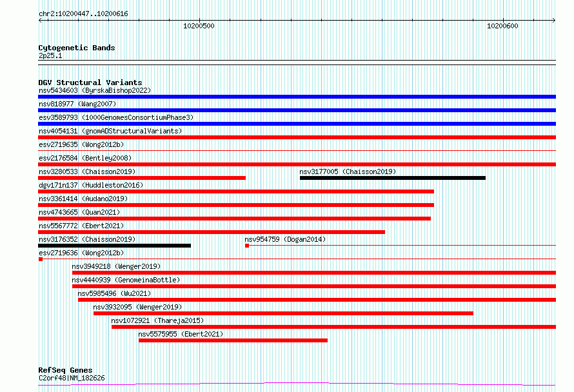Click the nsv4054131 (gnomADStructuralVariants) label
Screen dimensions: 574x392
pyautogui.click(x=110, y=131)
